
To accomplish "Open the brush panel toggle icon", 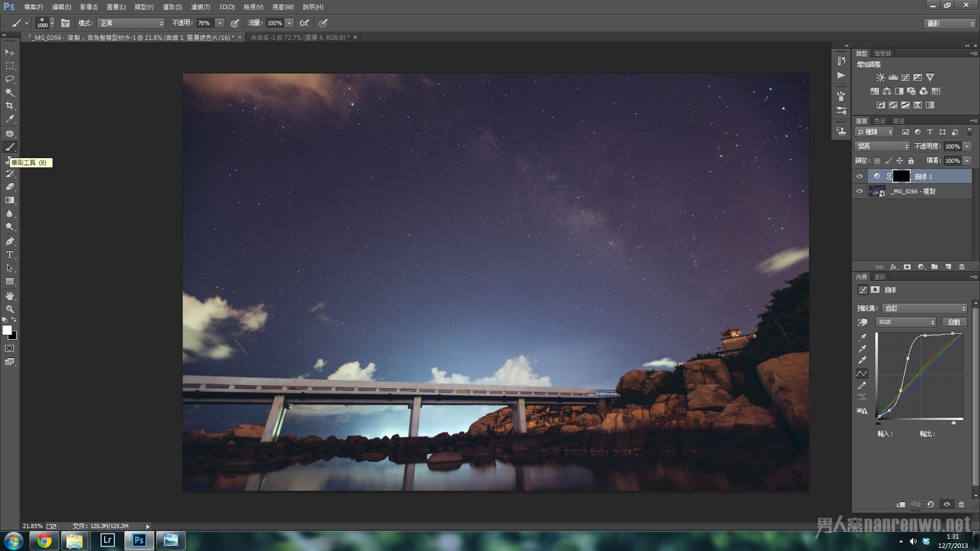I will click(66, 23).
